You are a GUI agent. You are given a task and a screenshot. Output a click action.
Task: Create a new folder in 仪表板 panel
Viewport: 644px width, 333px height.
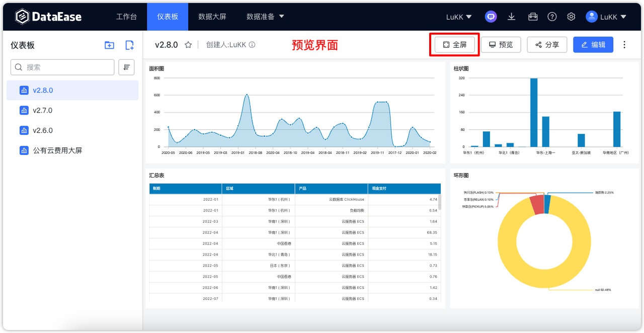pos(109,45)
